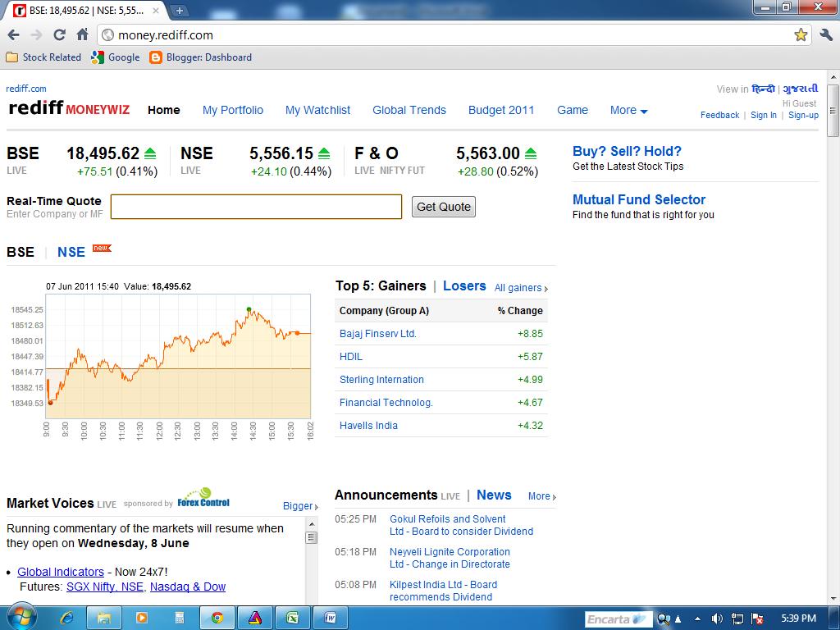Open the Chrome wrench settings menu

click(x=825, y=35)
